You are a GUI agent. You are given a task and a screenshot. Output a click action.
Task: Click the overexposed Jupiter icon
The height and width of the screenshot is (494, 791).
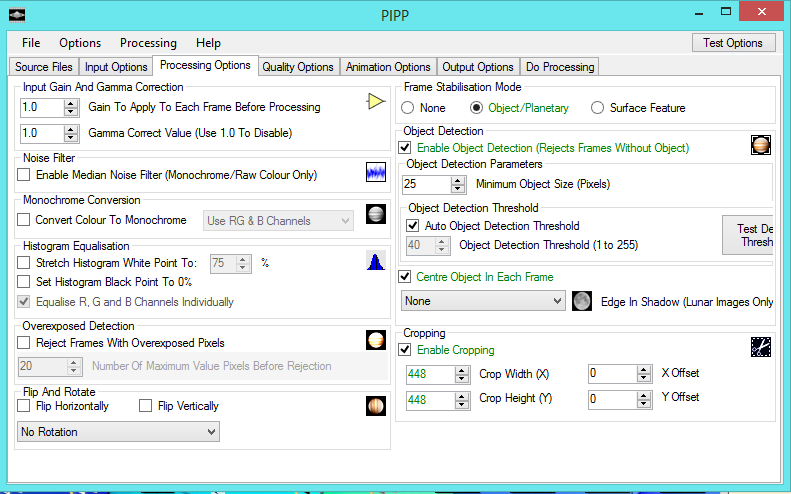(x=376, y=340)
